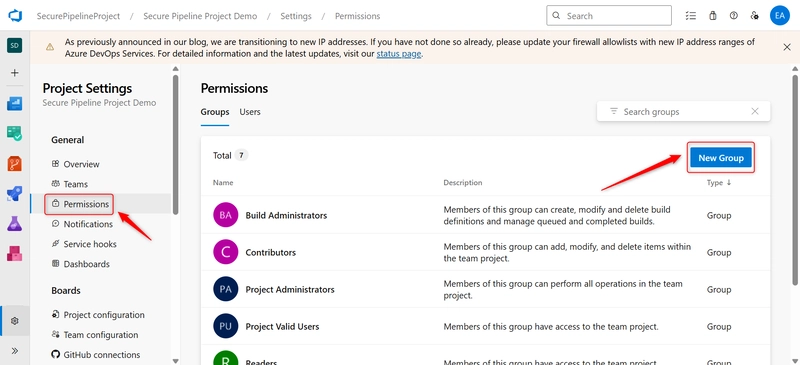
Task: Open the User settings icon
Action: pyautogui.click(x=755, y=16)
